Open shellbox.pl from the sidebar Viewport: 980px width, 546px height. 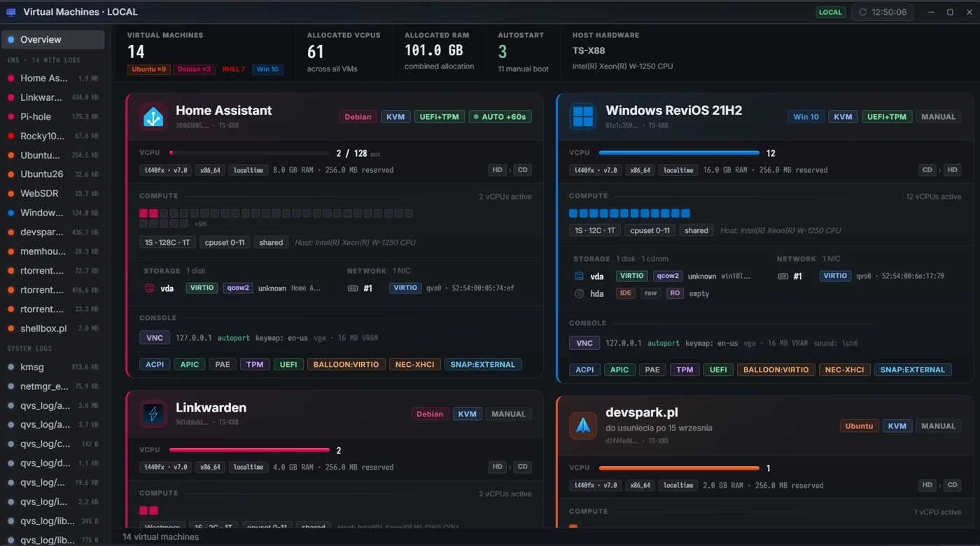pos(53,328)
